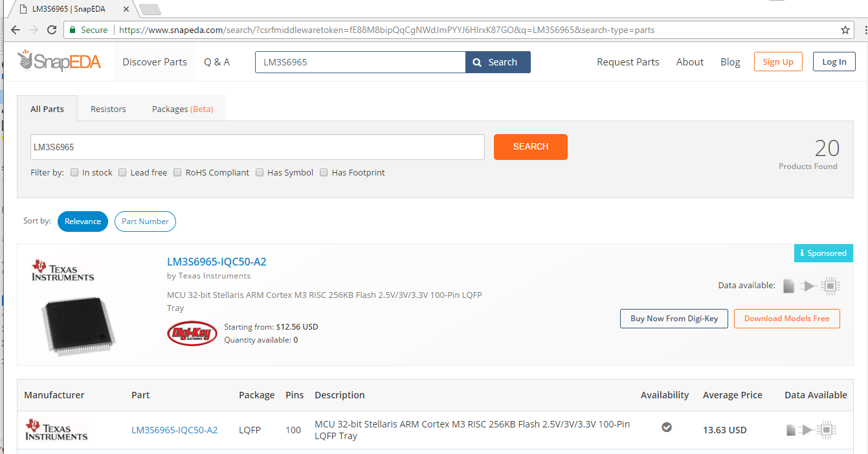The image size is (868, 454).
Task: Click the Pins column header
Action: 295,395
